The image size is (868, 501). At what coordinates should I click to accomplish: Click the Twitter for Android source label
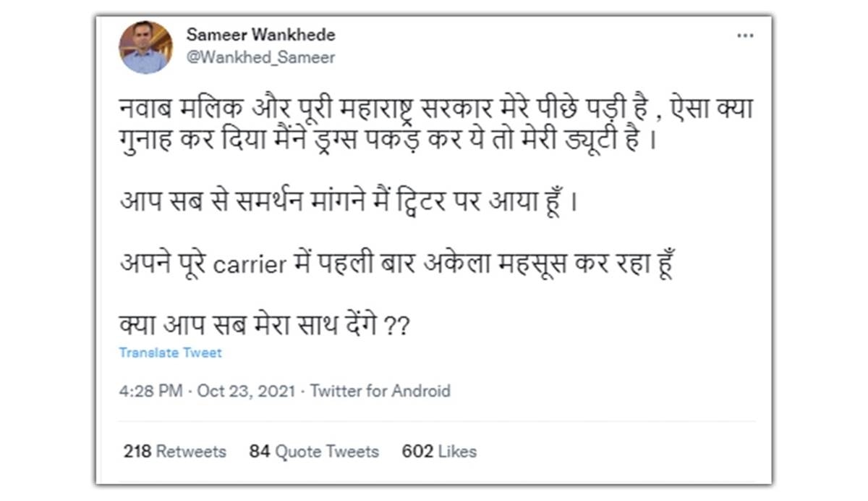380,391
